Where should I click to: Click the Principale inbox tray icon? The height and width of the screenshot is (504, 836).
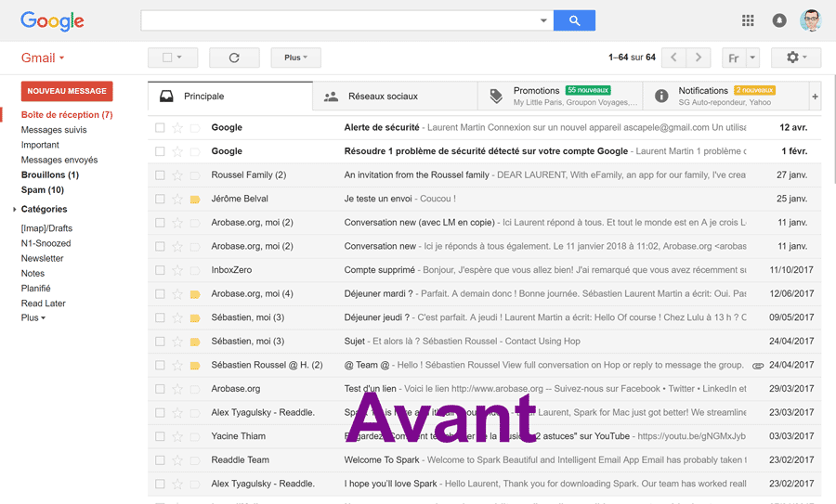[166, 97]
